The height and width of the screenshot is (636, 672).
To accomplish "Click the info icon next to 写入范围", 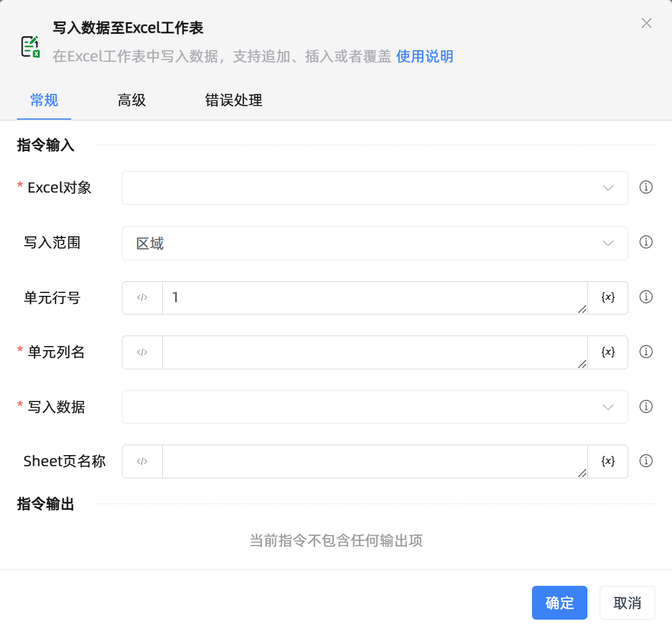I will 646,242.
